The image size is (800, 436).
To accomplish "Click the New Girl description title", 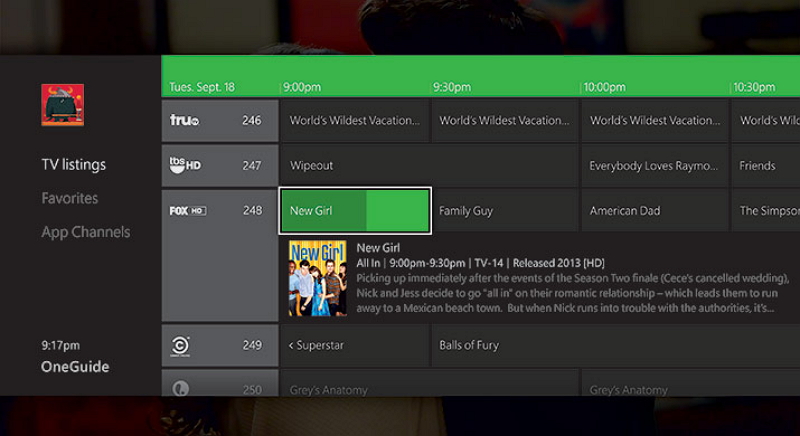I will click(x=378, y=248).
